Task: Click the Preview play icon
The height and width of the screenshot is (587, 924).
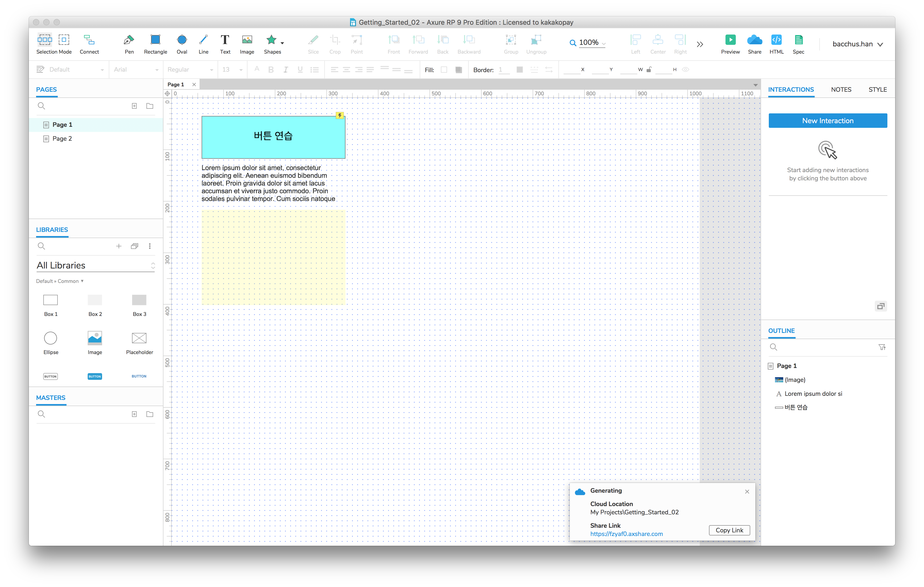Action: tap(730, 40)
